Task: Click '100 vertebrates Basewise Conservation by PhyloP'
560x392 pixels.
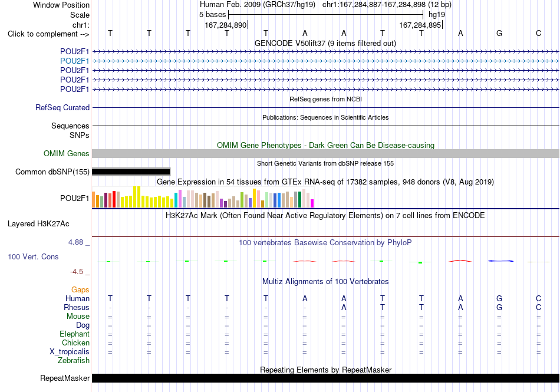Action: click(325, 243)
